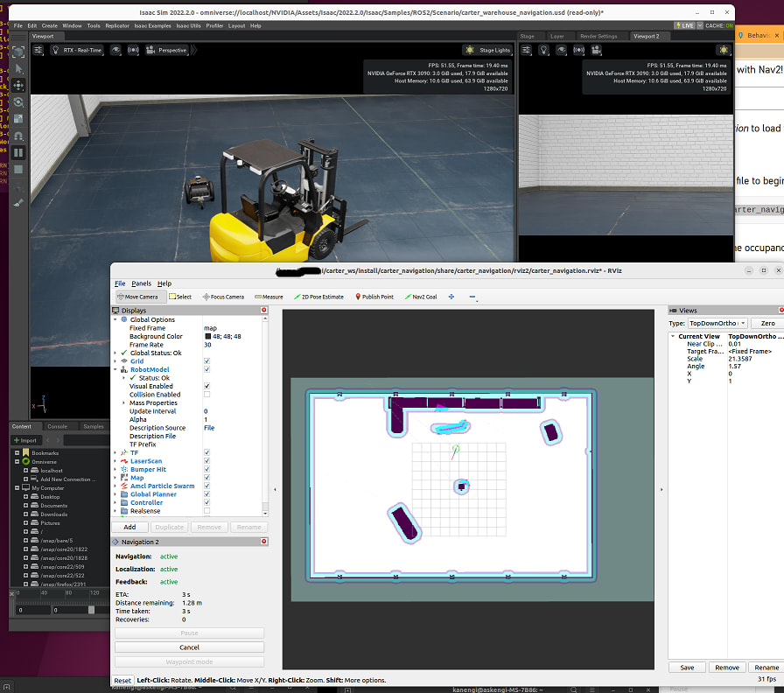Viewport: 784px width, 693px height.
Task: Open viewport settings sliders icon in Viewport
Action: pos(38,50)
